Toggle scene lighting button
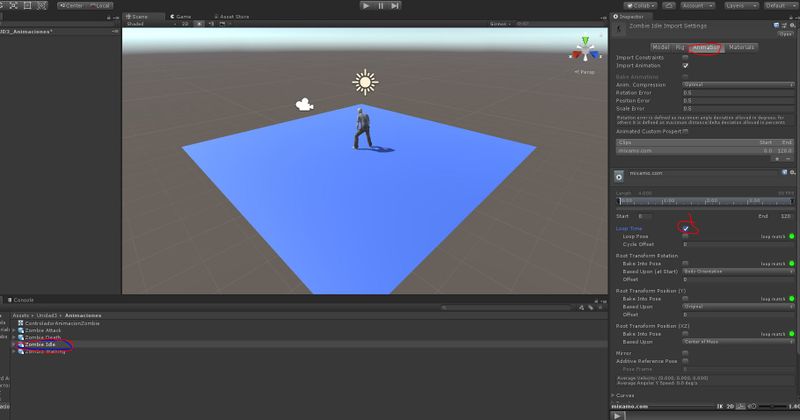The height and width of the screenshot is (420, 800). (199, 24)
